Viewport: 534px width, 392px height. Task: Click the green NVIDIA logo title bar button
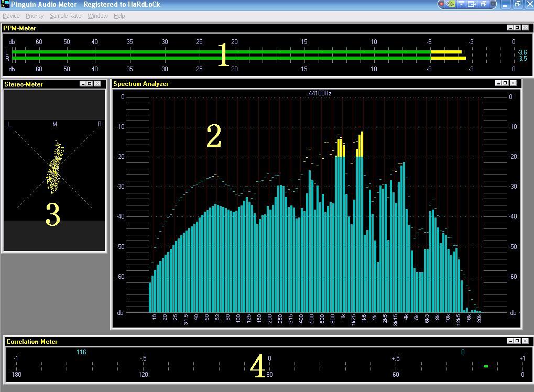tap(451, 4)
